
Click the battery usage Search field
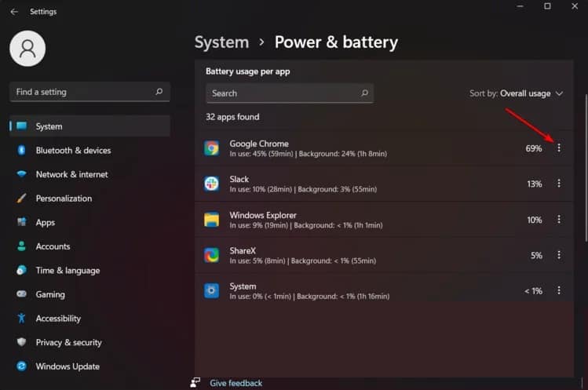[290, 93]
